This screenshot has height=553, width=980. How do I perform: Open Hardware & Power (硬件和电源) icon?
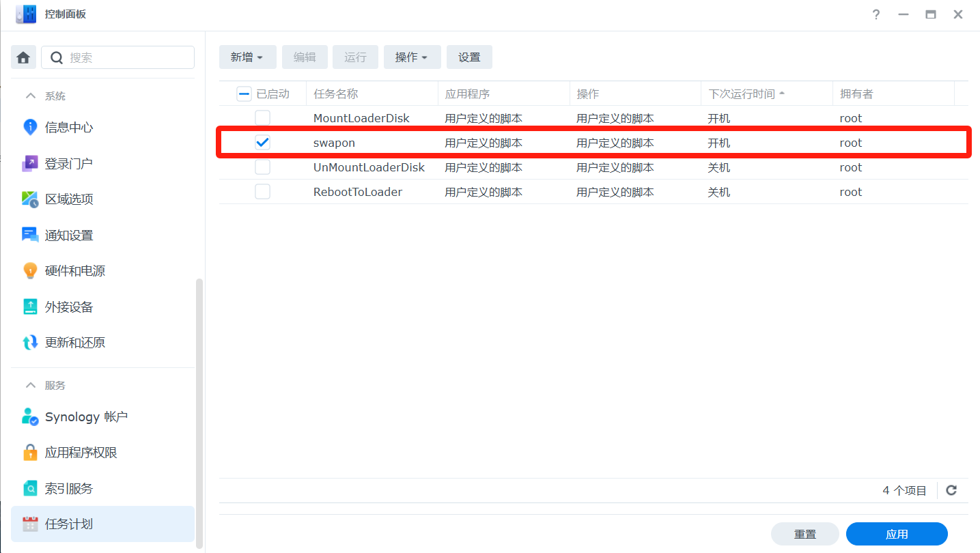coord(30,271)
